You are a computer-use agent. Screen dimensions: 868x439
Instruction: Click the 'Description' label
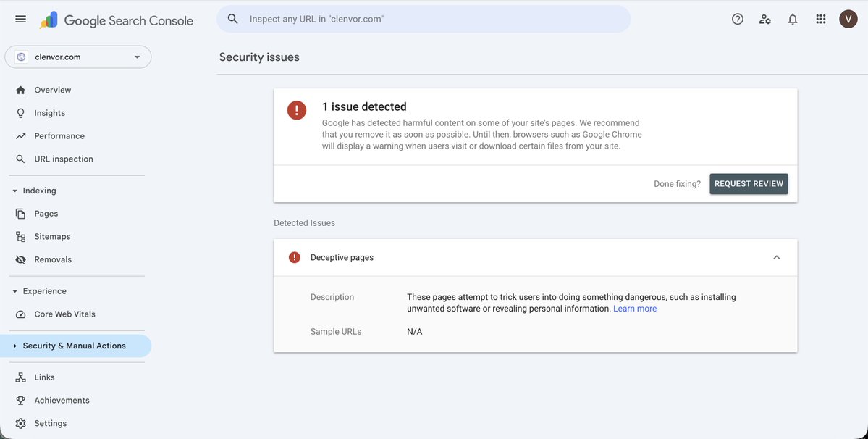332,297
